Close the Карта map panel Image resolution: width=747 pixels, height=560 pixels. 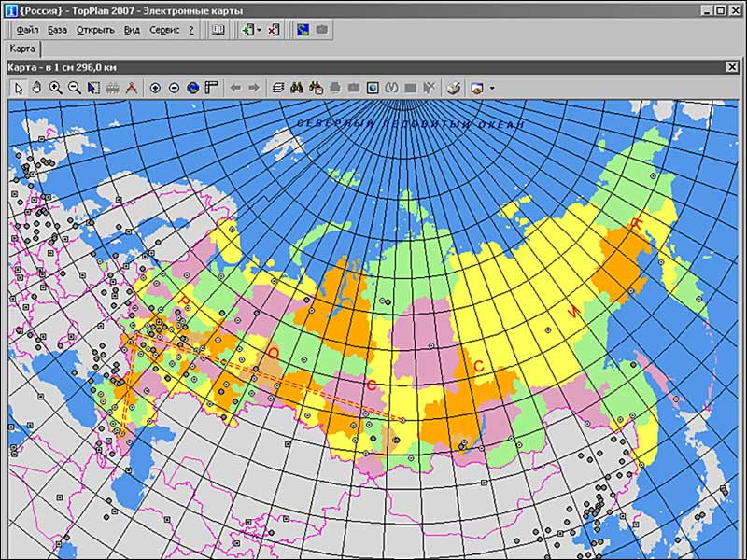[734, 67]
